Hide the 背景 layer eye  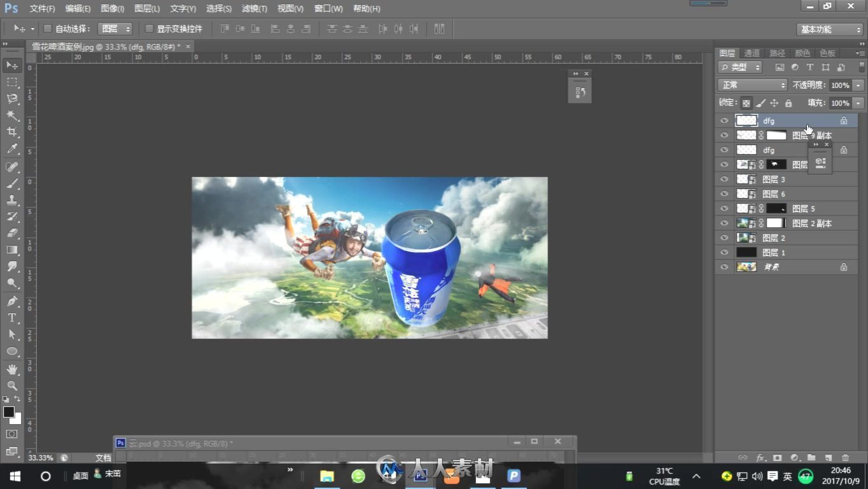724,267
